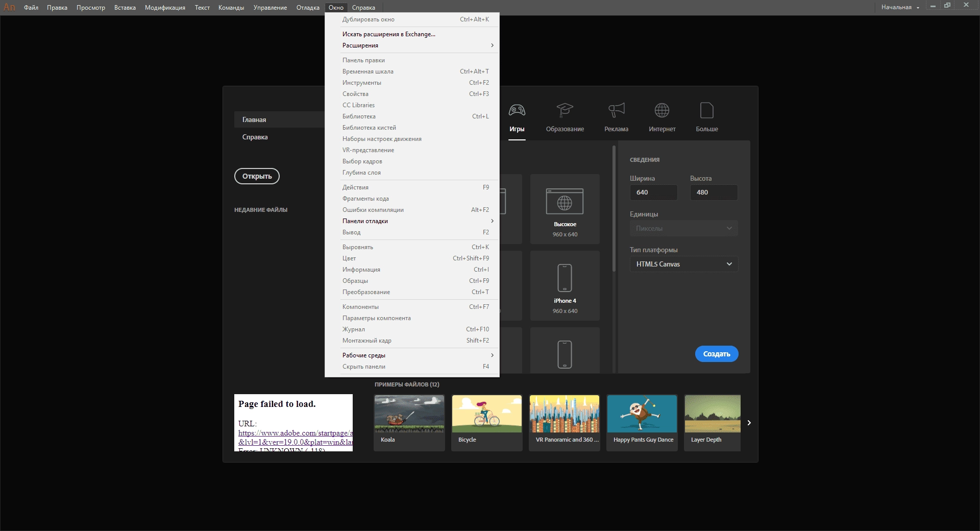The height and width of the screenshot is (531, 980).
Task: Open the Начальная workspace dropdown
Action: point(900,7)
